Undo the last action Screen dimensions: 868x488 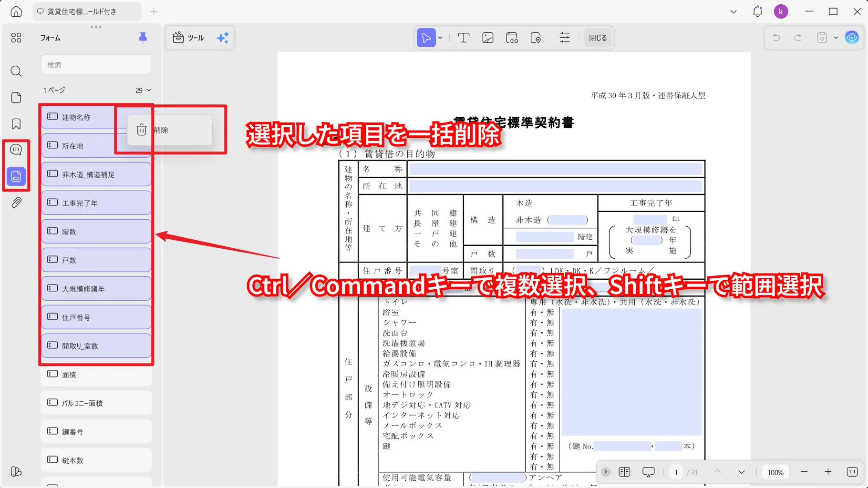pos(776,38)
